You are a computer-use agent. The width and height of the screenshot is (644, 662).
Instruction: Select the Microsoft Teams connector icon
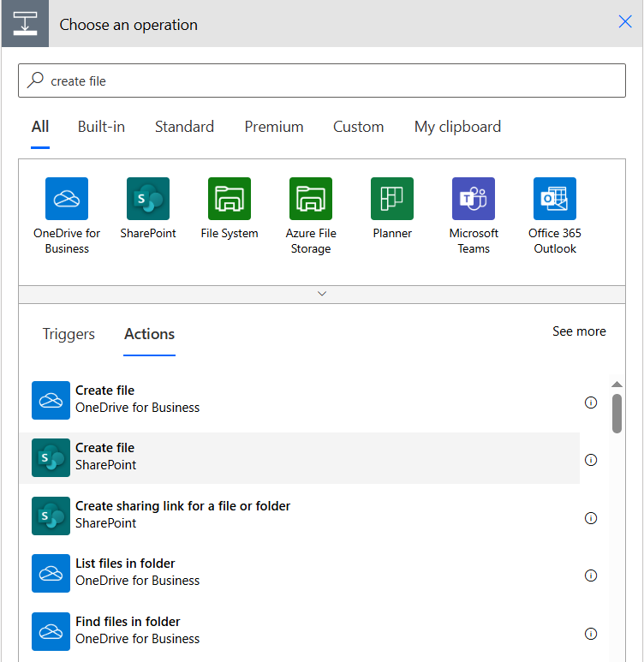pyautogui.click(x=474, y=199)
